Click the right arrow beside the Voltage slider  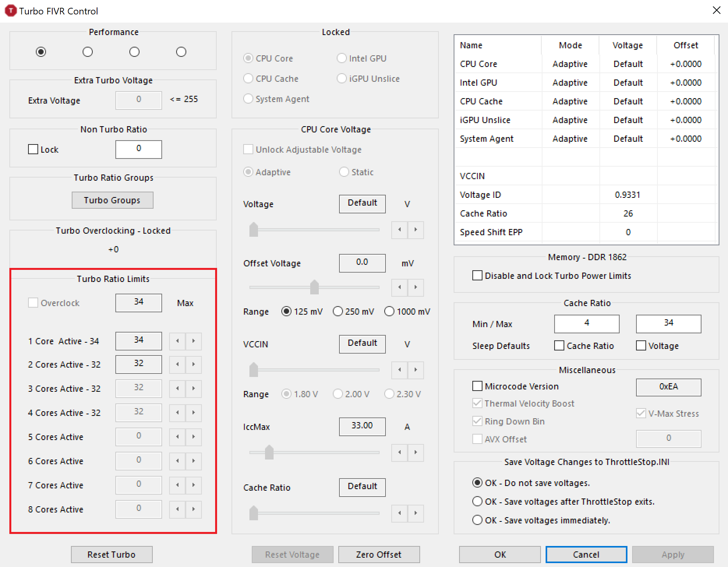(416, 230)
